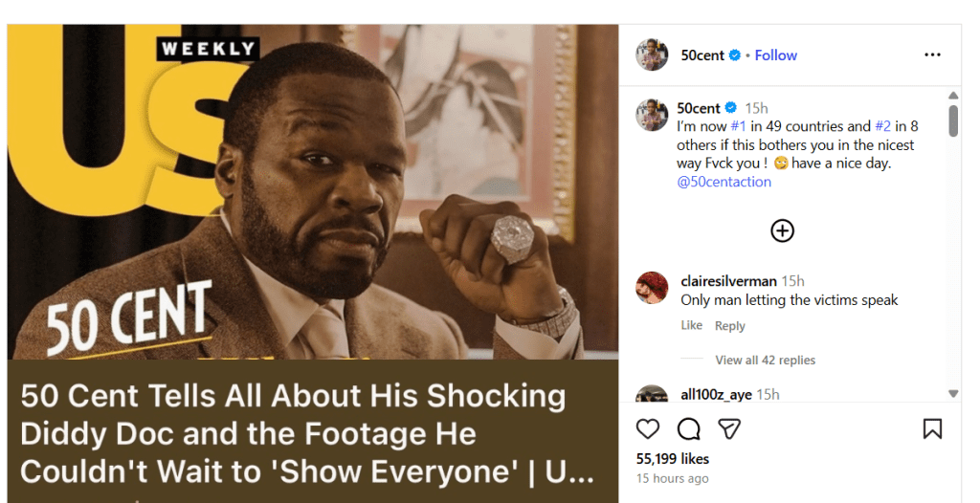Screen dimensions: 980x503
Task: Click the all100z_aye commenter avatar
Action: (x=652, y=395)
